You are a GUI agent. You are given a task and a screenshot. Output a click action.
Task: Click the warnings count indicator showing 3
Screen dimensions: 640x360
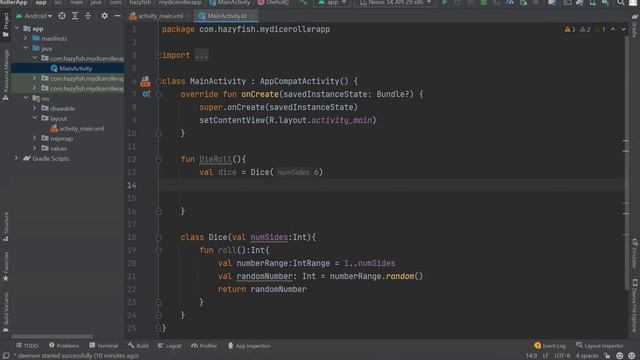coord(570,29)
